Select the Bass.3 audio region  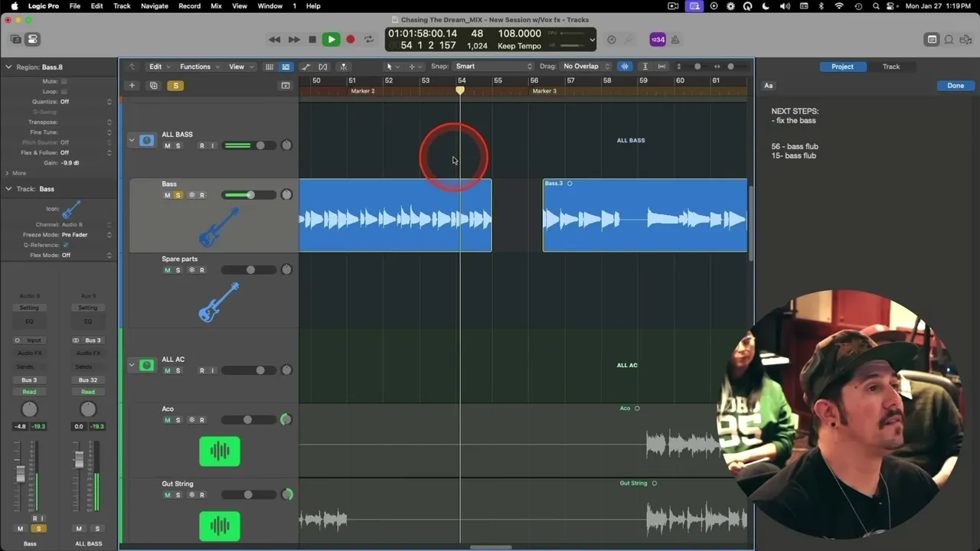tap(645, 215)
